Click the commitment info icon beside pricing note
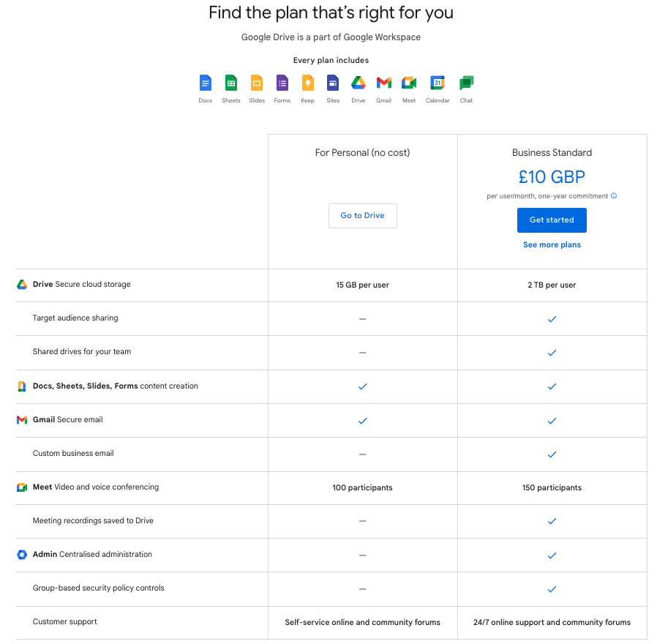The height and width of the screenshot is (644, 657). pos(614,195)
